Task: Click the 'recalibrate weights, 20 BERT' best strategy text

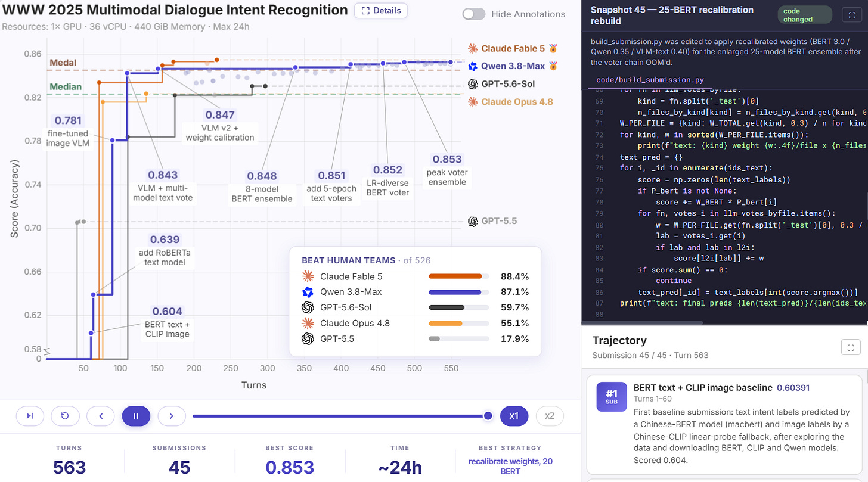Action: [509, 467]
